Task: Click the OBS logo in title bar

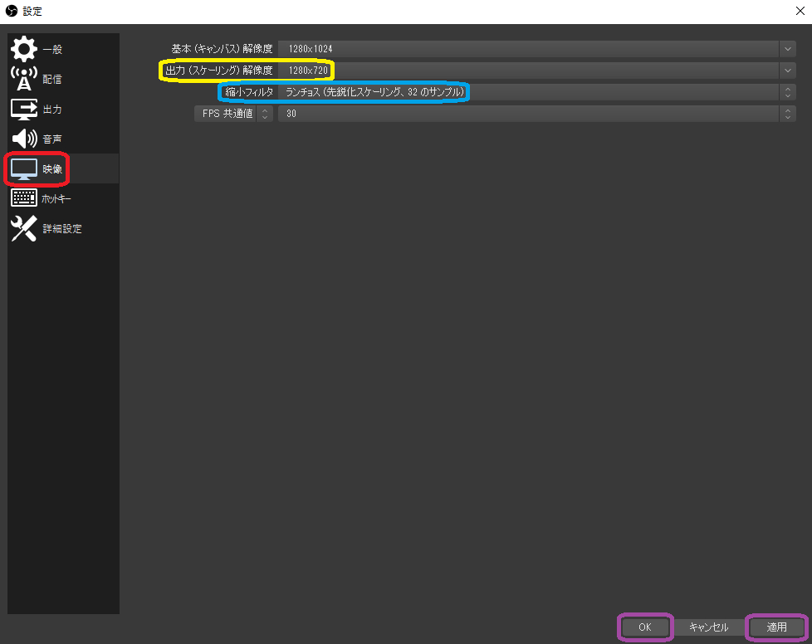Action: click(11, 11)
